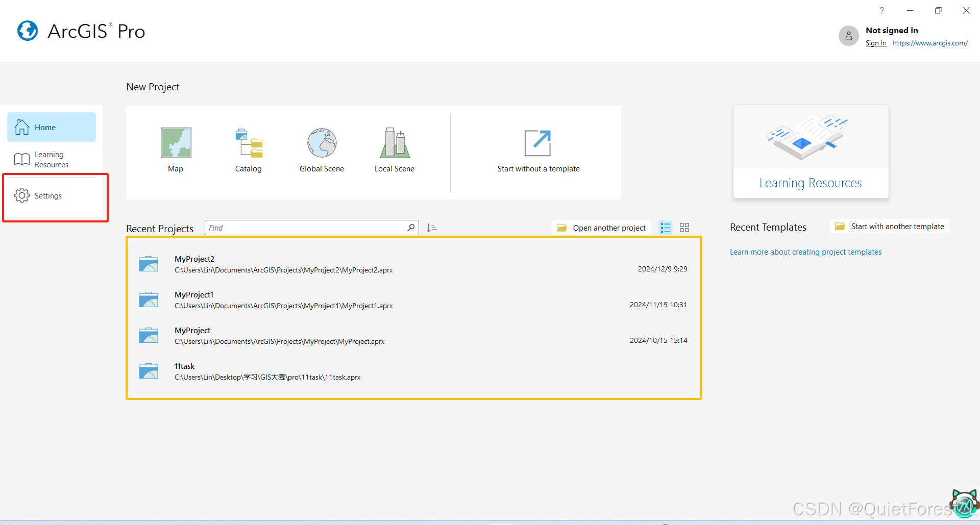This screenshot has width=980, height=525.
Task: Click the Learning Resources card
Action: (811, 152)
